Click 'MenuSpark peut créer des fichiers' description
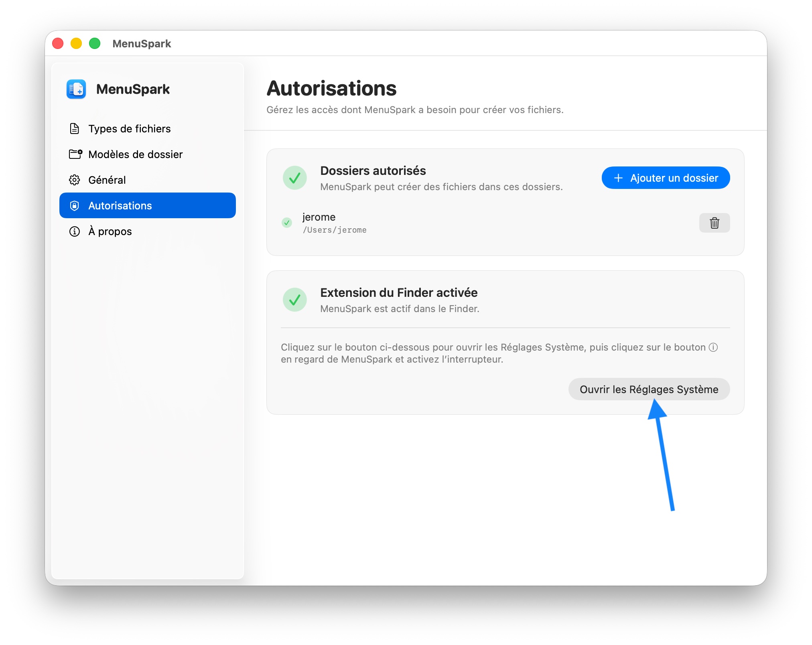Screen dimensions: 812x645 coord(442,187)
